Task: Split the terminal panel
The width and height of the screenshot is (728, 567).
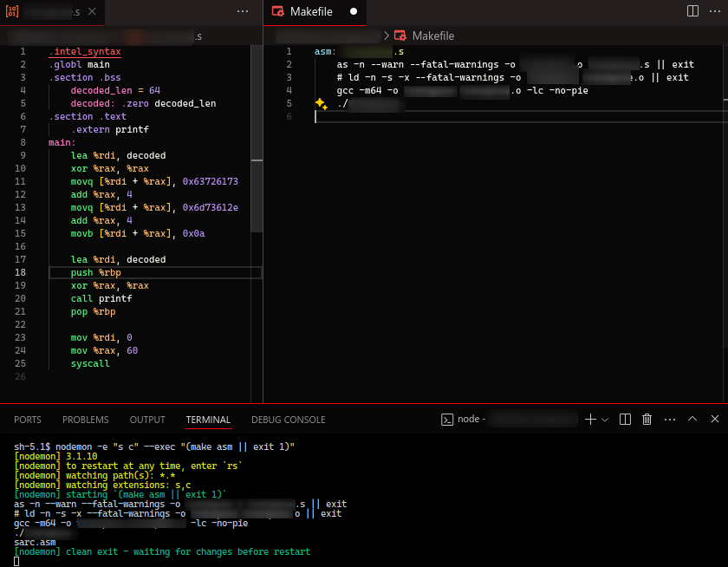Action: pyautogui.click(x=625, y=420)
